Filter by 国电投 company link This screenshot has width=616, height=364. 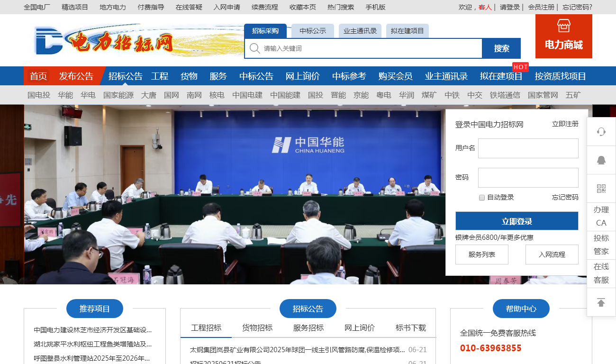coord(39,95)
